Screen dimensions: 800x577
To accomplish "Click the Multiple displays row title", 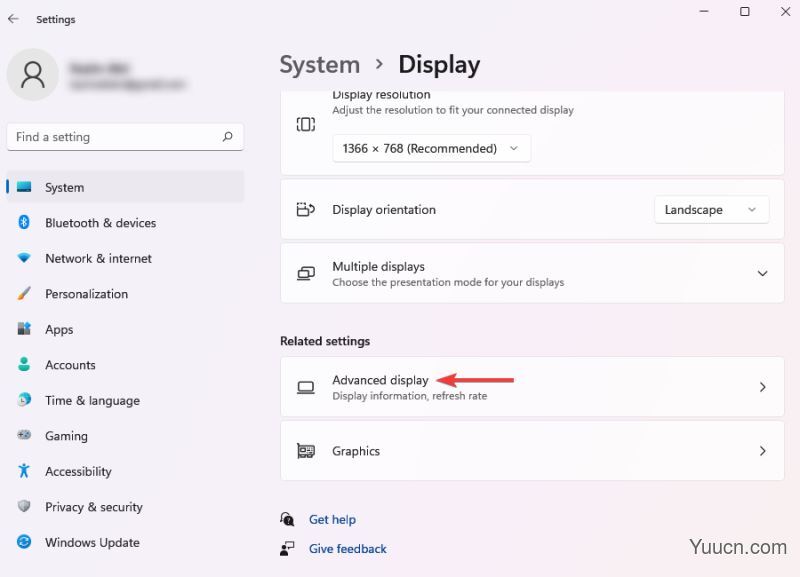I will click(378, 266).
